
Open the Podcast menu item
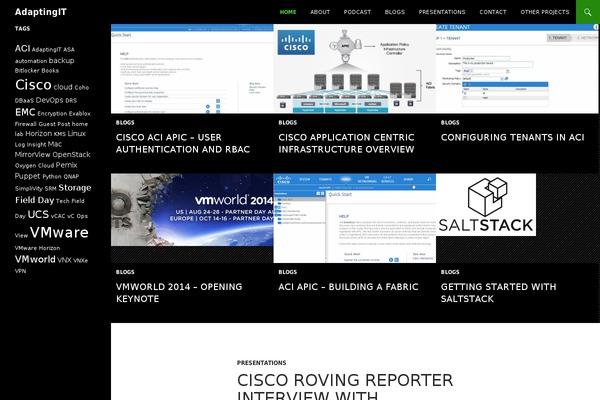tap(357, 12)
